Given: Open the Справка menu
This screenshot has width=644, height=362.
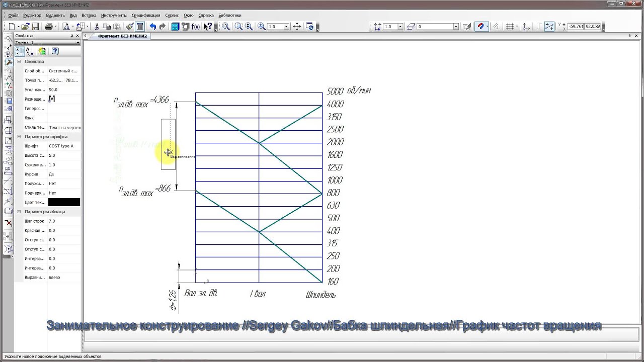Looking at the screenshot, I should (206, 16).
